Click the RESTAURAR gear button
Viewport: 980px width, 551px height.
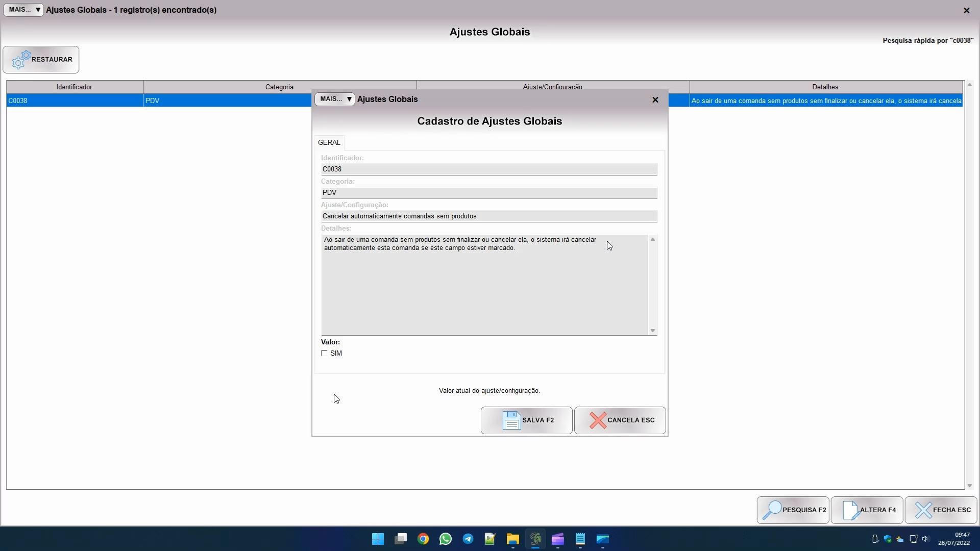tap(41, 60)
